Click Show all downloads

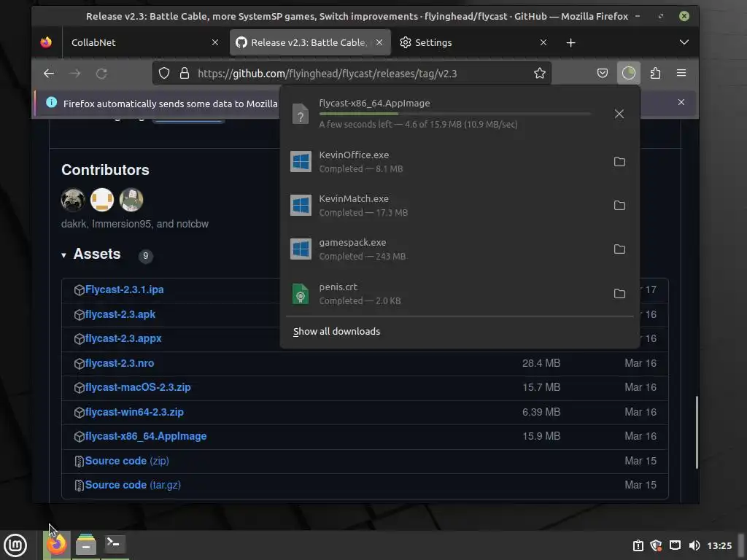click(336, 332)
